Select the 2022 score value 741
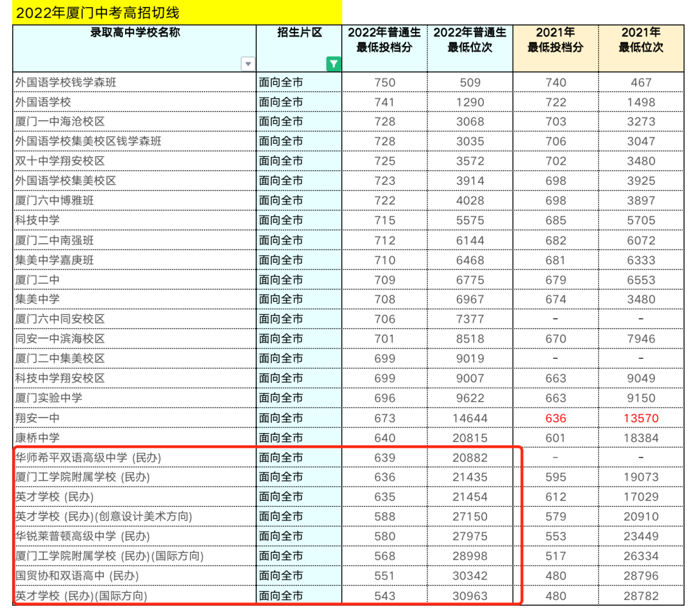693x616 pixels. coord(384,102)
